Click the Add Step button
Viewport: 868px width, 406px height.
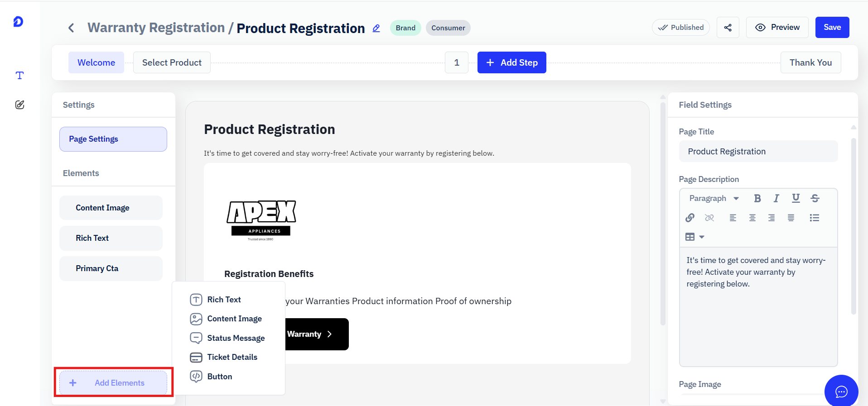(512, 62)
